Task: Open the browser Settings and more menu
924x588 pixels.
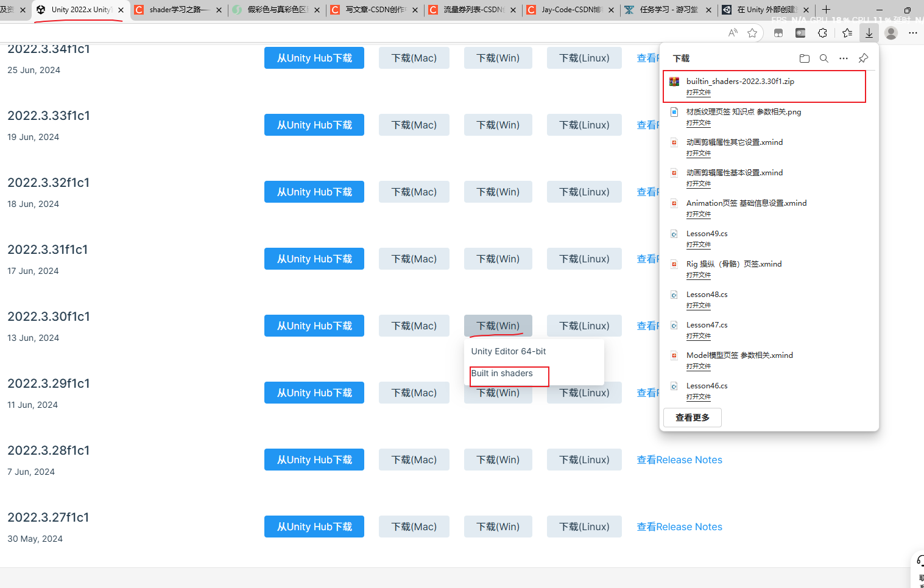Action: pyautogui.click(x=912, y=33)
